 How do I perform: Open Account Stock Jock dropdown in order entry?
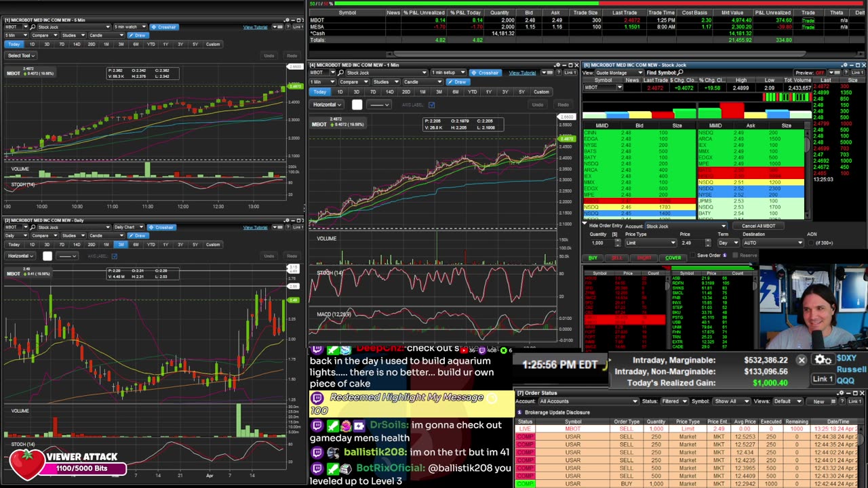pos(685,226)
